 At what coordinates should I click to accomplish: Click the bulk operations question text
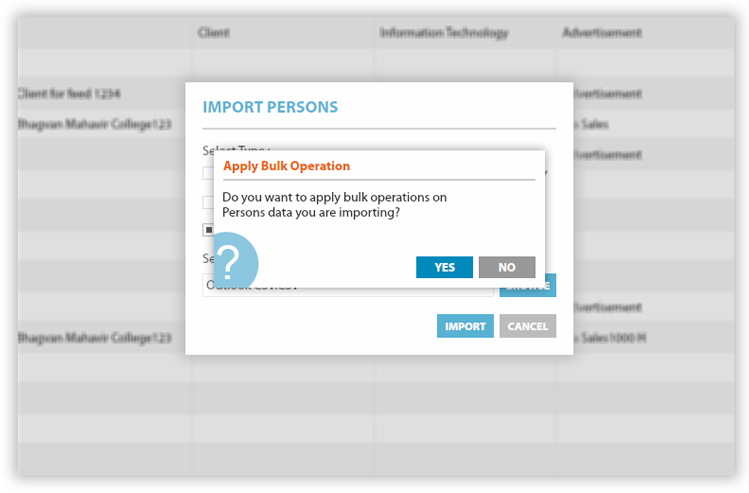click(334, 204)
